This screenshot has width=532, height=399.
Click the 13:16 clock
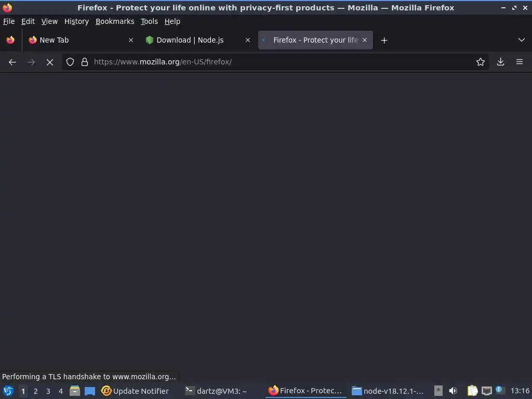[520, 391]
